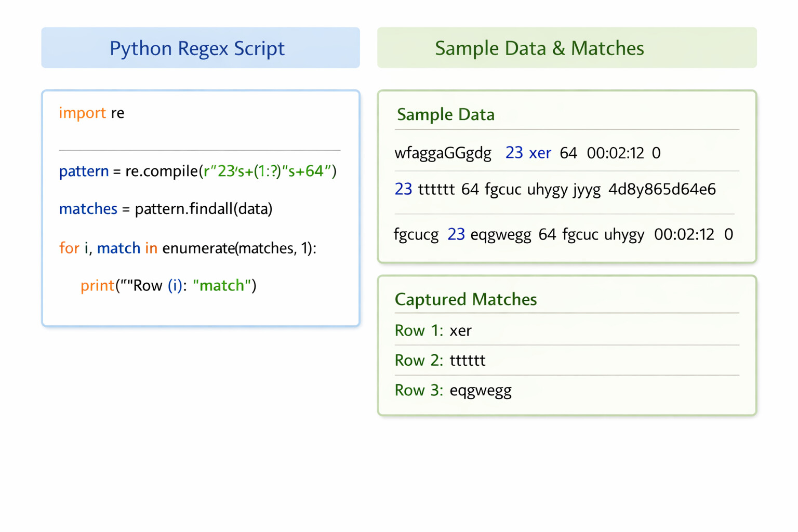Viewport: 798px width, 532px height.
Task: Click the Sample Data & Matches header
Action: point(567,48)
